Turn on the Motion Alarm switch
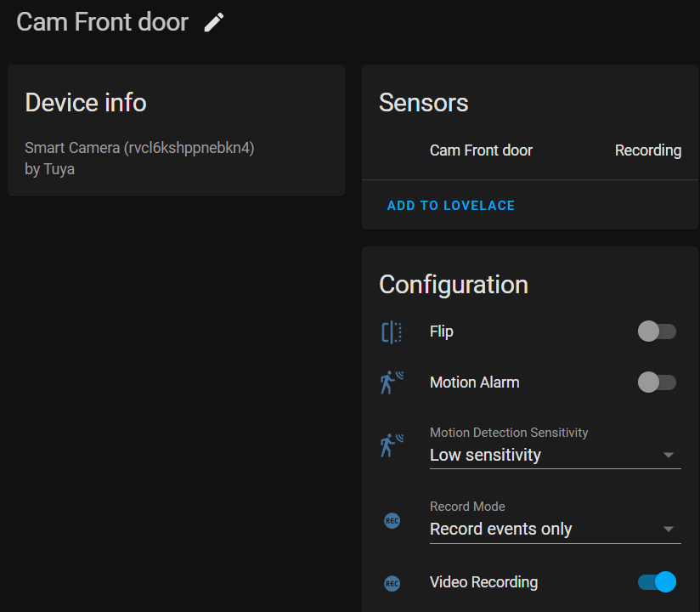The width and height of the screenshot is (700, 612). (x=657, y=382)
